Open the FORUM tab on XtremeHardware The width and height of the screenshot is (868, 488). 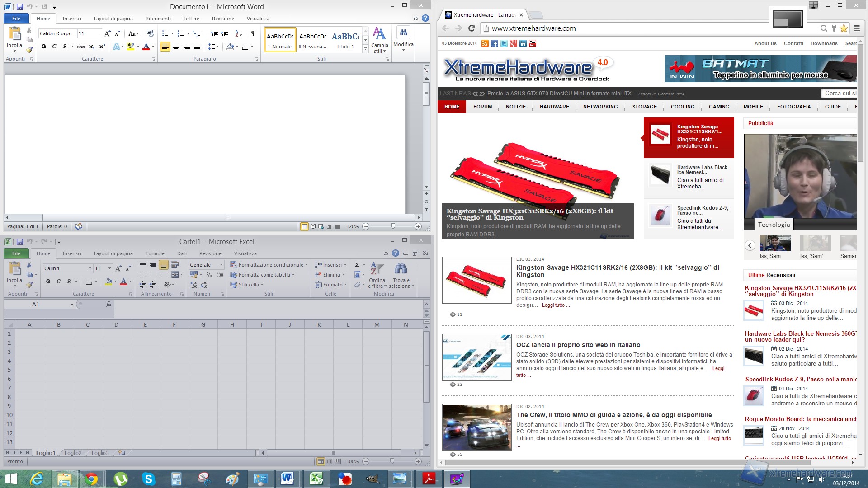coord(482,107)
